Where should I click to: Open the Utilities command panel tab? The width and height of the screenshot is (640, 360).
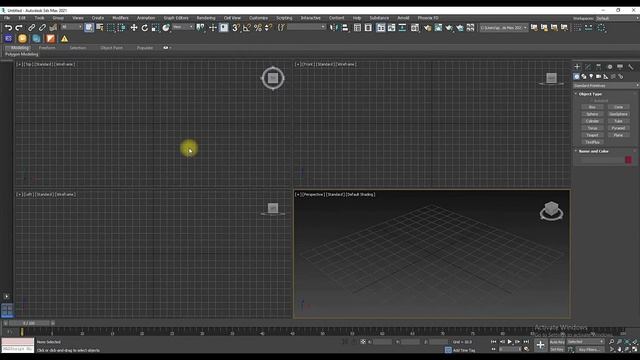coord(631,67)
